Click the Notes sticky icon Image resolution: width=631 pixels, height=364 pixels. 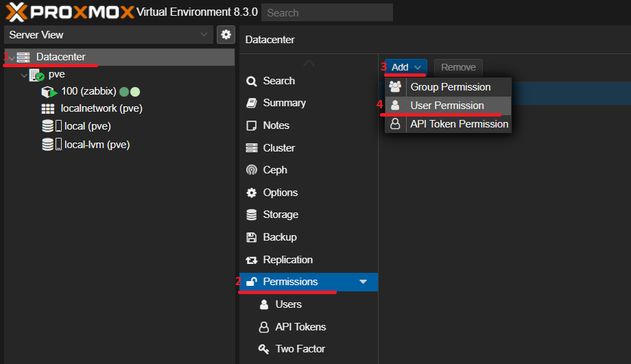point(252,125)
